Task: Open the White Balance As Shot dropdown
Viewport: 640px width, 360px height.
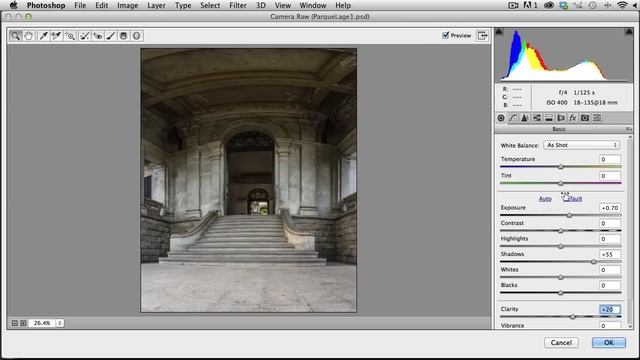Action: pos(581,145)
